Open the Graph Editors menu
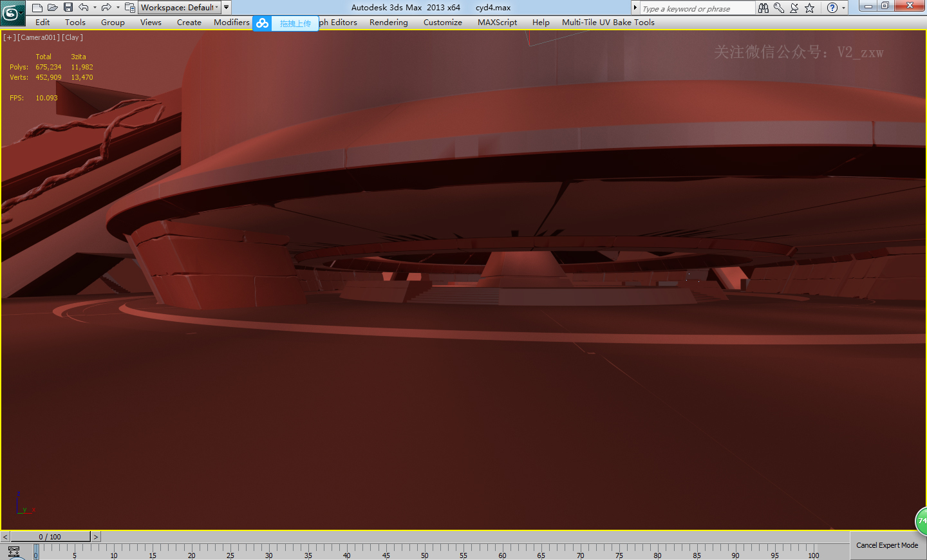Viewport: 927px width, 560px height. (x=339, y=23)
